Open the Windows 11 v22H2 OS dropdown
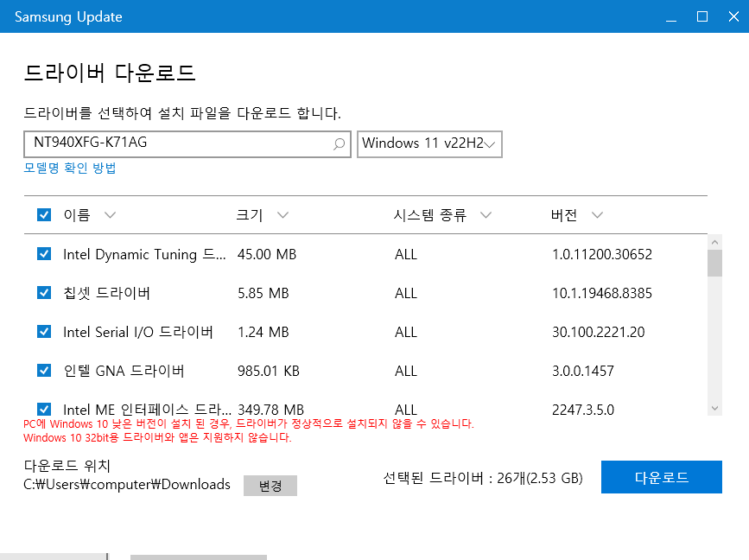 pyautogui.click(x=429, y=143)
